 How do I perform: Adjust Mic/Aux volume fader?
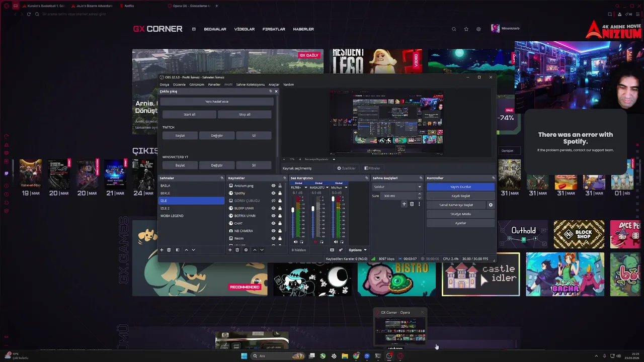333,199
